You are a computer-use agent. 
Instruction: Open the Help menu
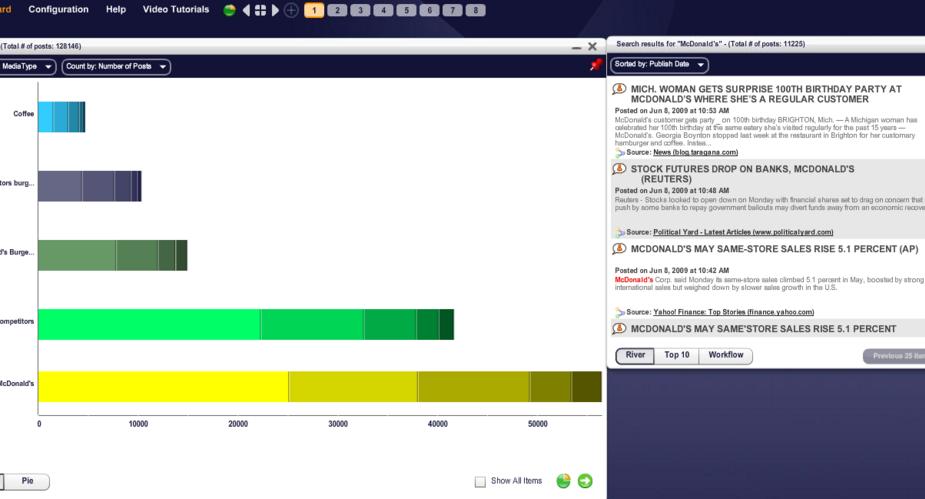116,9
